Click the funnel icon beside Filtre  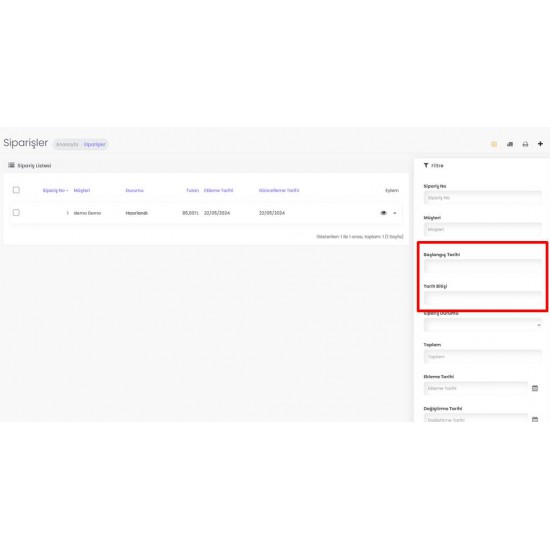coord(426,165)
